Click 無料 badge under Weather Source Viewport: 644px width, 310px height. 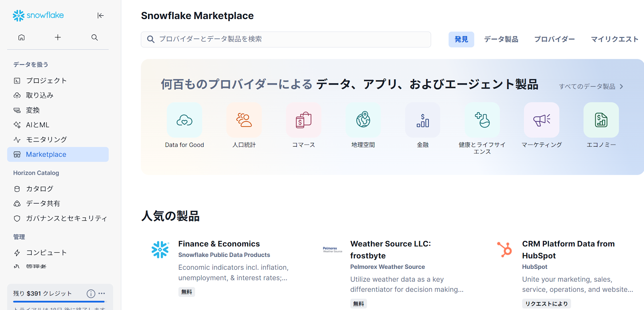click(x=358, y=304)
